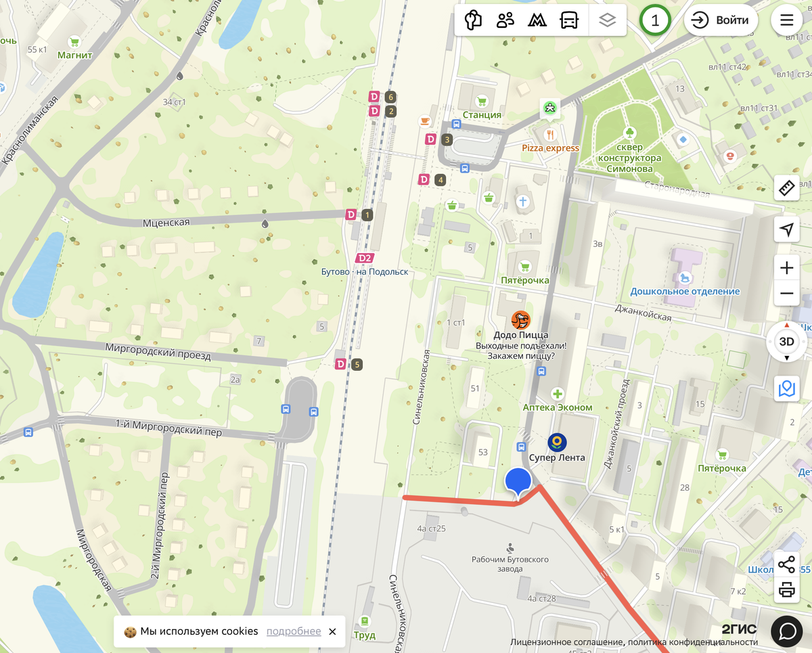Open the share map icon
The image size is (812, 653).
(786, 564)
